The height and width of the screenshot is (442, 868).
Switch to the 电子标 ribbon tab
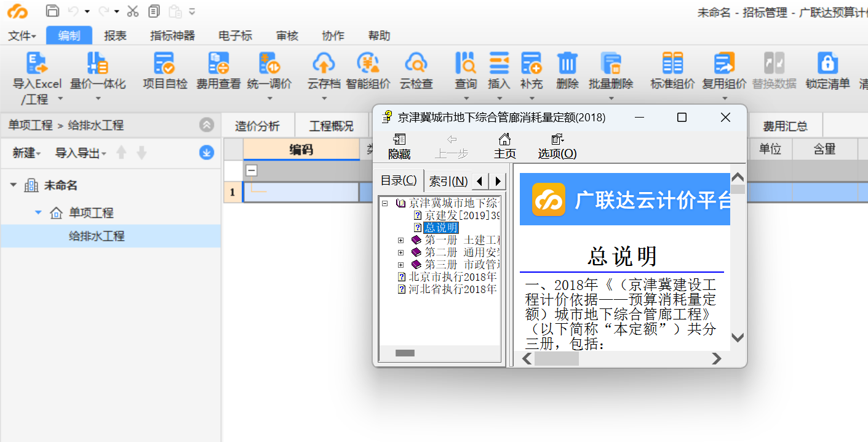point(235,36)
